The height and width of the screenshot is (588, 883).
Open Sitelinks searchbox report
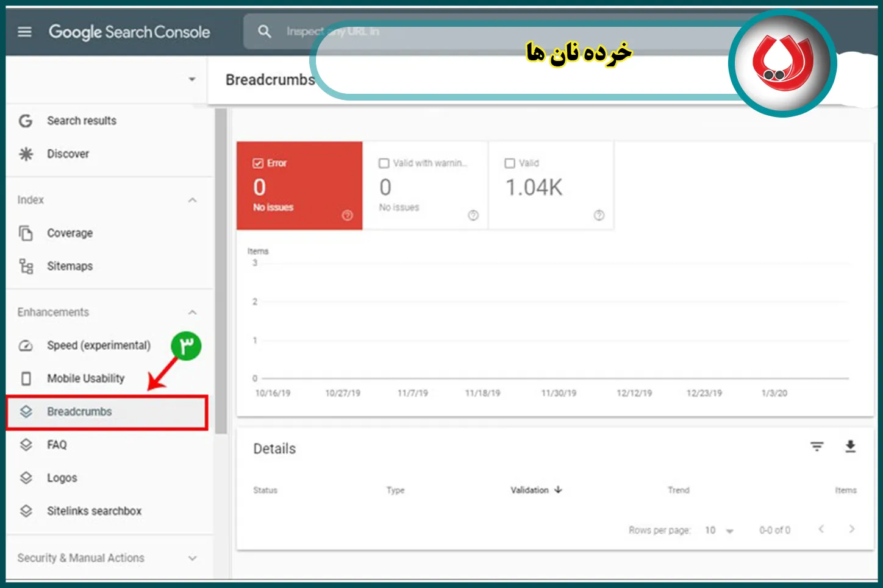pyautogui.click(x=95, y=511)
